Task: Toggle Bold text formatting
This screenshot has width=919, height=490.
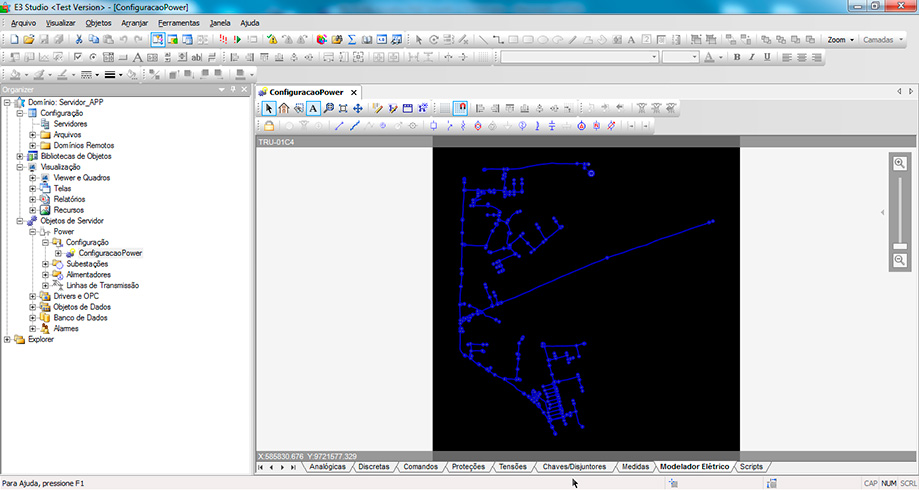Action: [x=737, y=57]
